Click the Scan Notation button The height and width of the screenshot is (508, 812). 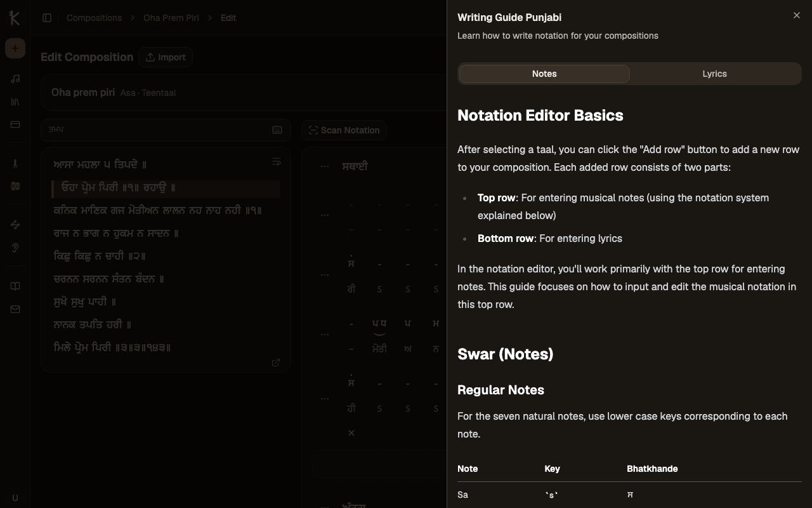pos(344,130)
